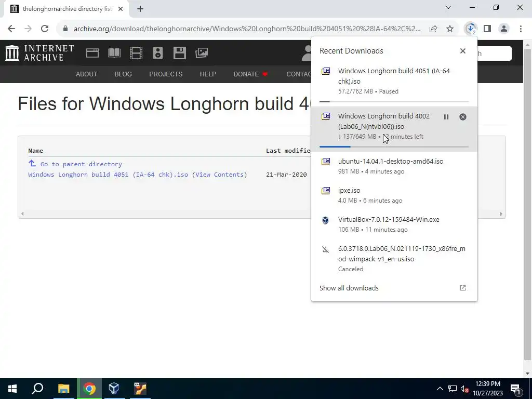532x399 pixels.
Task: Open the HELP menu item
Action: (208, 74)
